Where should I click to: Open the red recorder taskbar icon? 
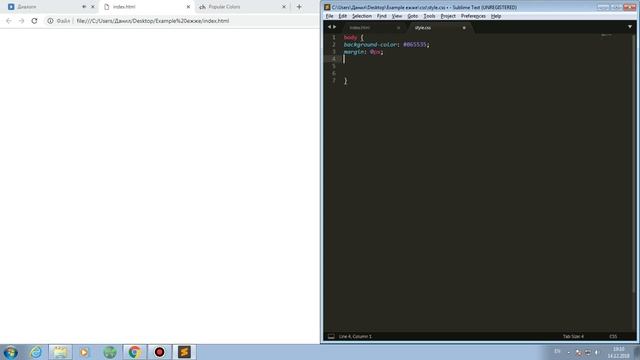pos(160,352)
